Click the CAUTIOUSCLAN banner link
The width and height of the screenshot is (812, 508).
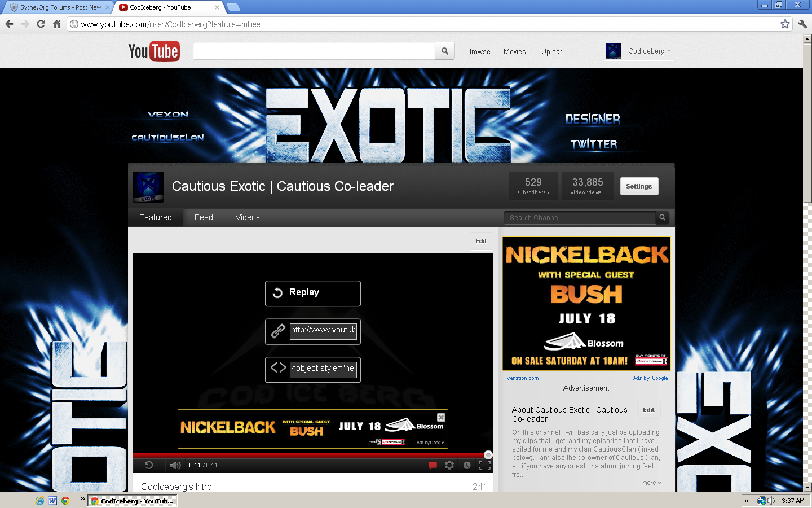point(167,137)
